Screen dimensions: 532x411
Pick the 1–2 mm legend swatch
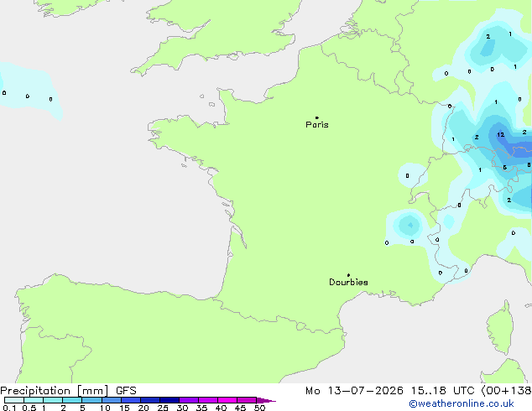(53, 400)
